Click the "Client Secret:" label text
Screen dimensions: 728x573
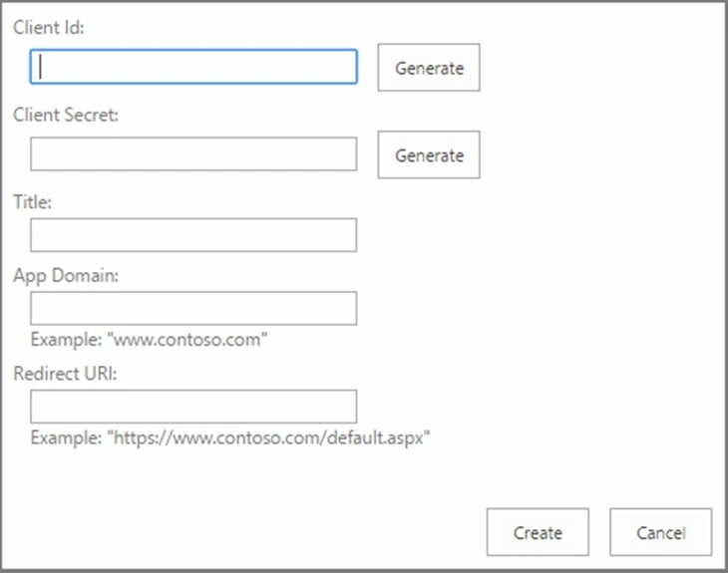pos(66,115)
